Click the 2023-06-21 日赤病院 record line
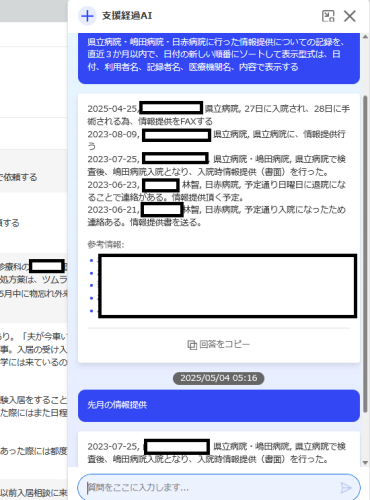This screenshot has height=500, width=370. pos(217,216)
